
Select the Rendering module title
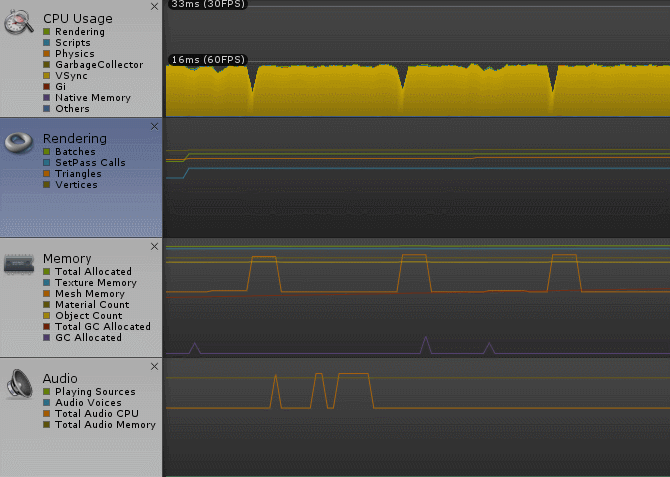[75, 138]
